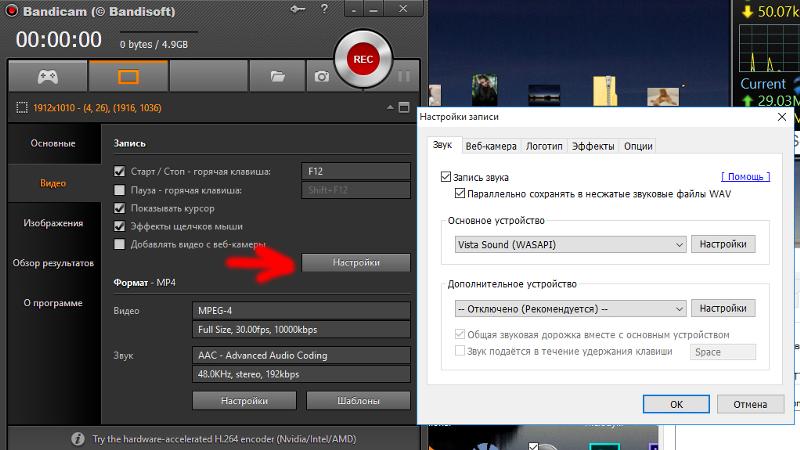
Task: Click the dotted rectangle target selection icon
Action: coord(21,108)
